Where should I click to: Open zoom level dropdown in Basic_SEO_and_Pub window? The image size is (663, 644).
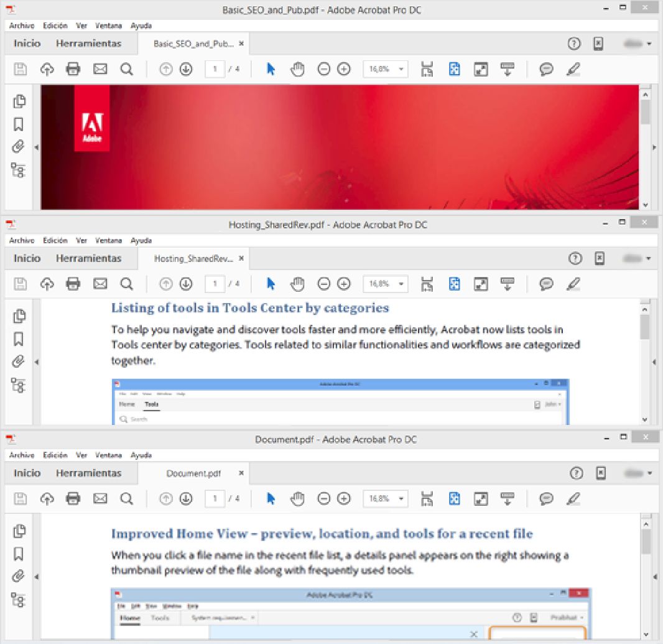click(401, 69)
